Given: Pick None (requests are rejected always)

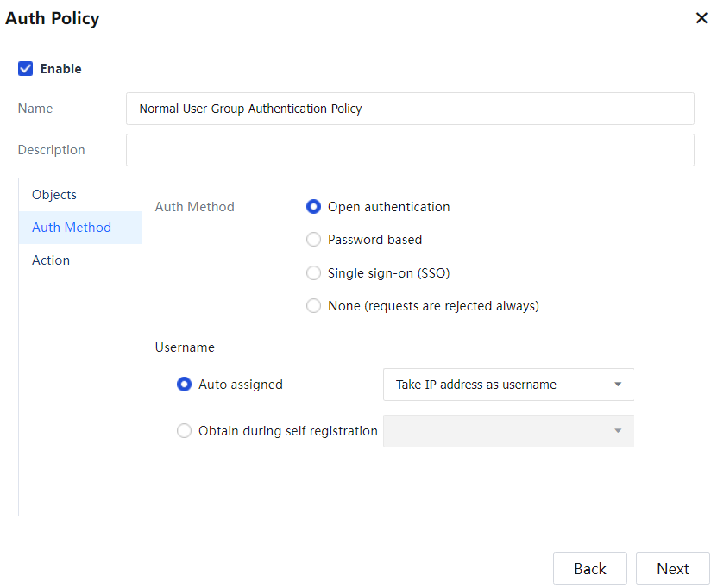Looking at the screenshot, I should point(314,306).
